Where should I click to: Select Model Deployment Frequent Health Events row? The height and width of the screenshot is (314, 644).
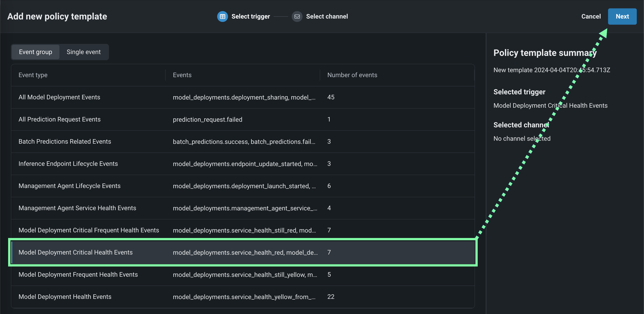click(78, 274)
